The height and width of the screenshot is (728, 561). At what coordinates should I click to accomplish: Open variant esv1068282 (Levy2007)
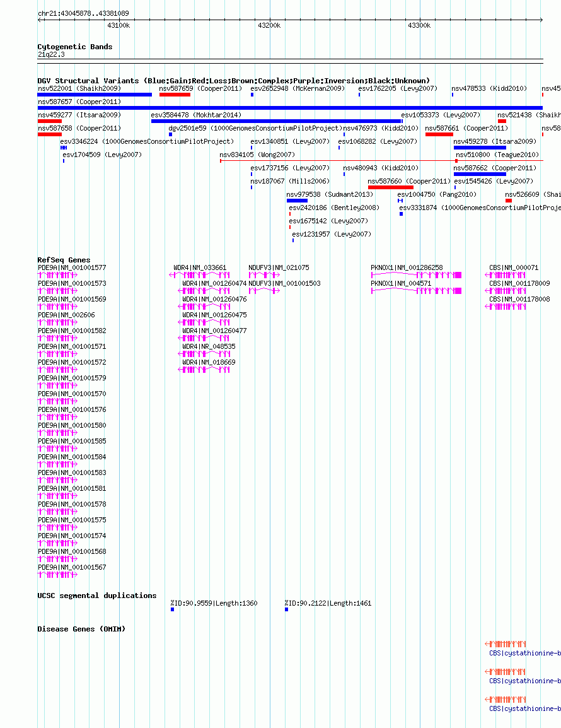(378, 141)
